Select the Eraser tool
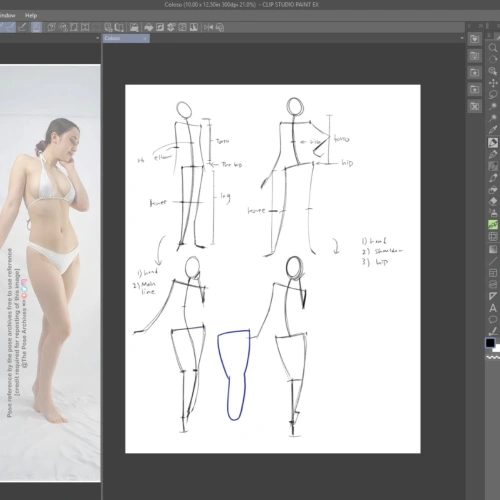Screen dimensions: 500x500 tap(493, 201)
